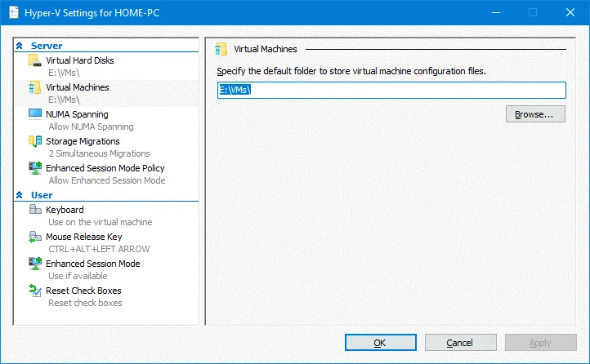Select Virtual Hard Disks settings item

(x=79, y=60)
